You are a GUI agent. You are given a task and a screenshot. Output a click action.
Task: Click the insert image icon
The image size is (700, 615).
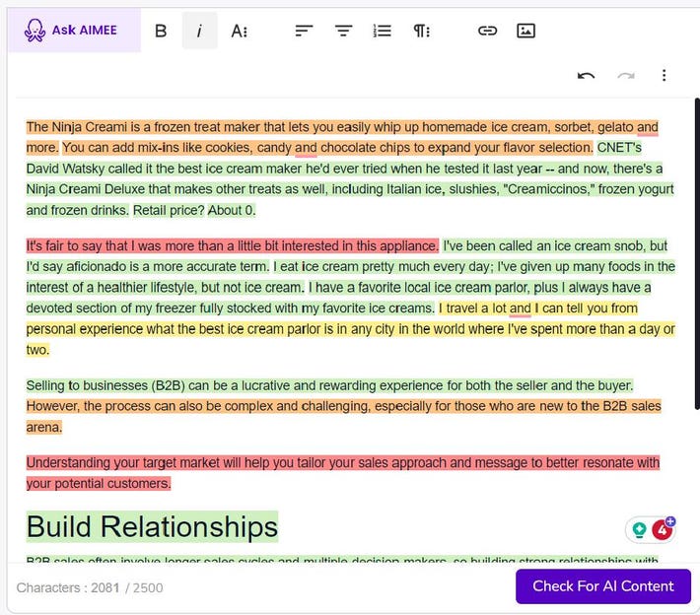click(x=526, y=31)
